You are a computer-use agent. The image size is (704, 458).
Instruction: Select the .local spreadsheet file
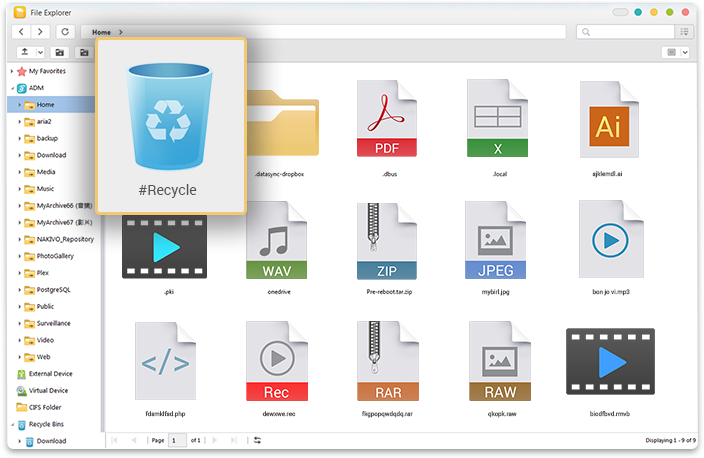[x=497, y=127]
